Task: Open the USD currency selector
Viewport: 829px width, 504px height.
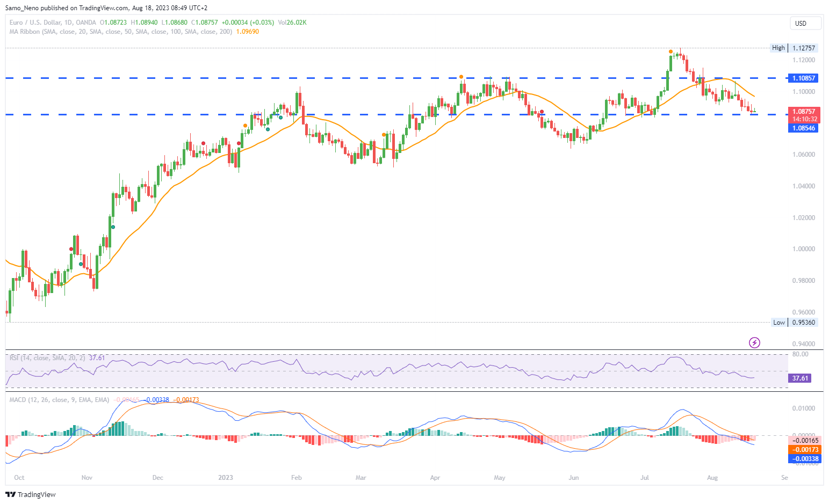Action: (805, 23)
